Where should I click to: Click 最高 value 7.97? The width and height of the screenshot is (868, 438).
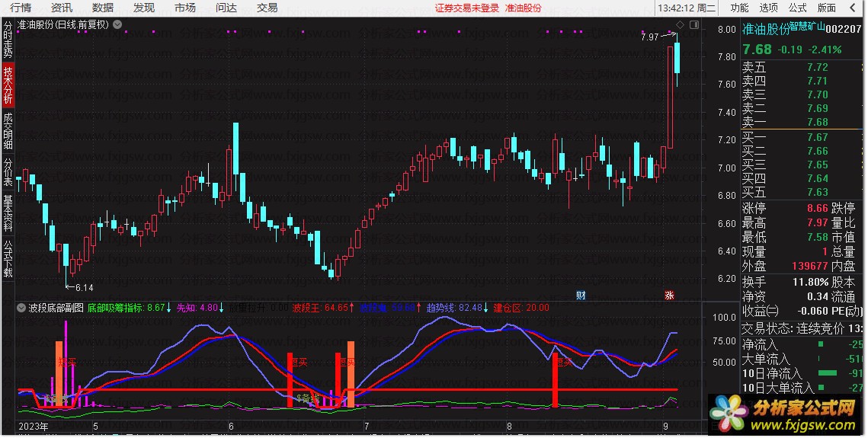[x=817, y=223]
